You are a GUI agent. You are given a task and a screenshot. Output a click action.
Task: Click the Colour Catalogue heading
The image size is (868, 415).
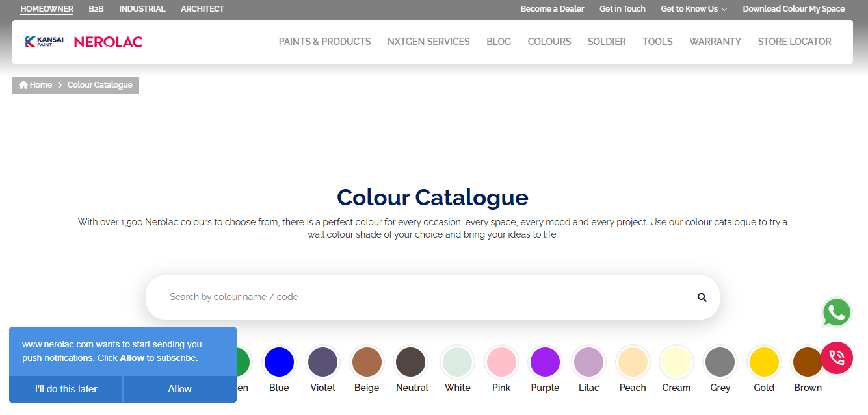coord(432,197)
